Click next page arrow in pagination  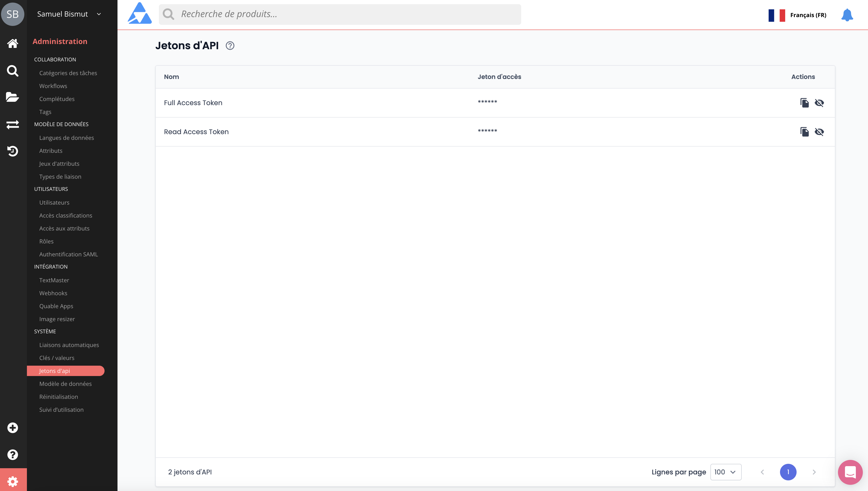814,472
